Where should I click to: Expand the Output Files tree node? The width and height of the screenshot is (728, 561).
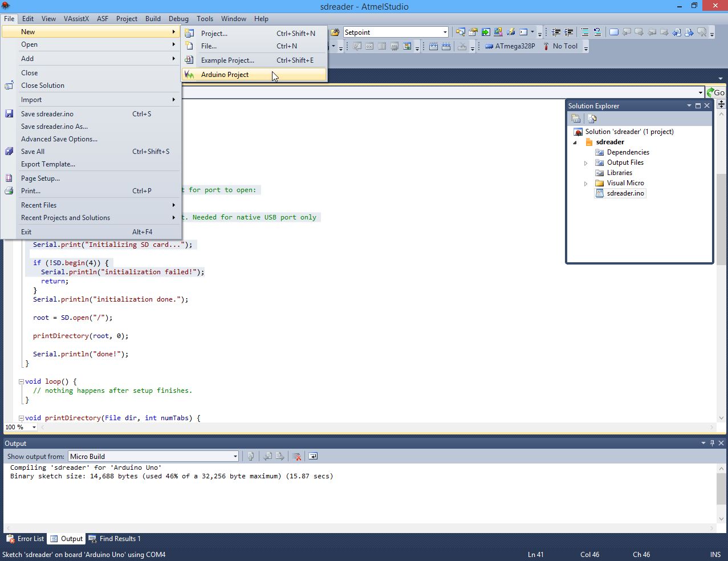(585, 163)
